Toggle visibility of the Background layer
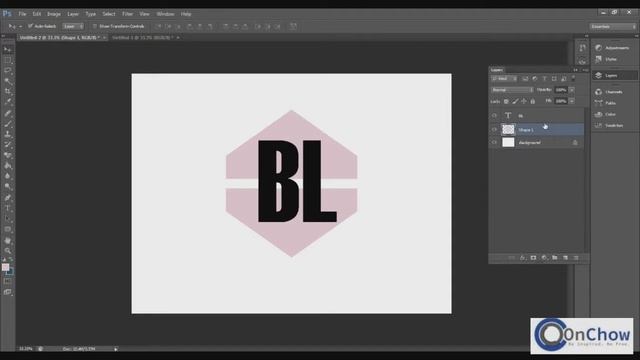 click(x=494, y=142)
